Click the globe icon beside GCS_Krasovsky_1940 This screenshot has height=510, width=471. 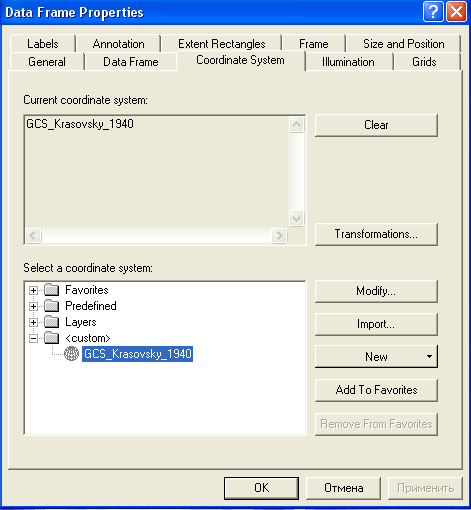pos(71,354)
